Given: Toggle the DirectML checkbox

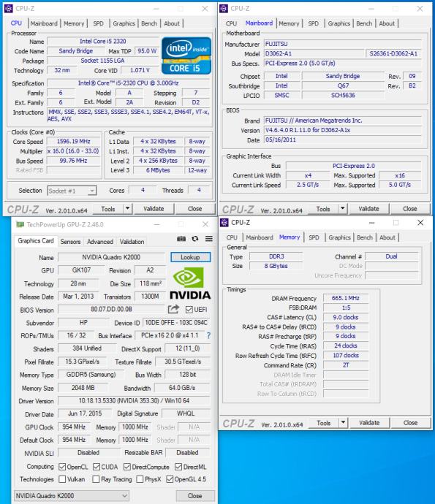Looking at the screenshot, I should point(178,467).
